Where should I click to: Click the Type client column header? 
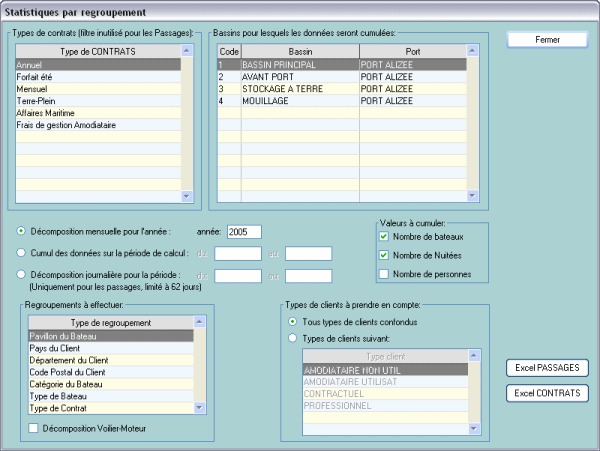pyautogui.click(x=385, y=357)
